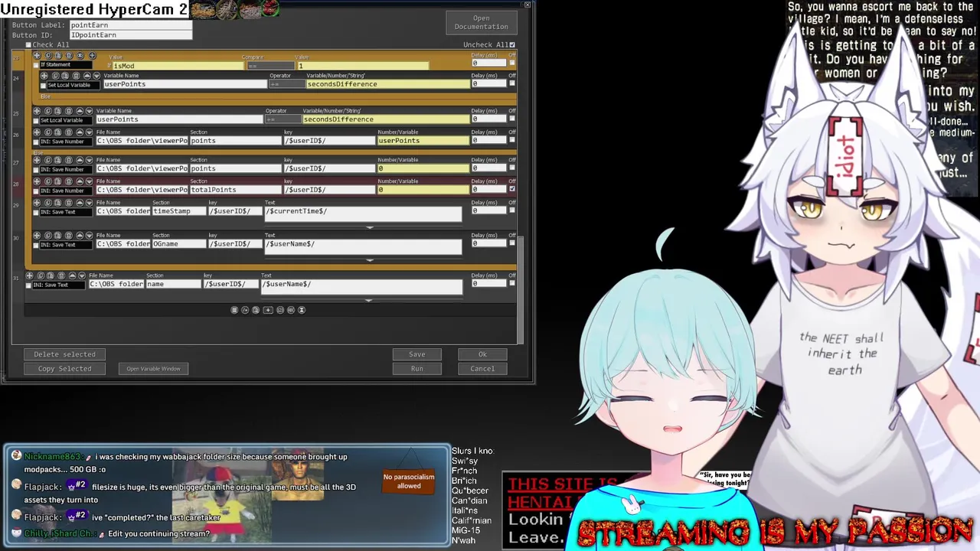Click the first icon in the bottom action toolbar

(x=234, y=310)
